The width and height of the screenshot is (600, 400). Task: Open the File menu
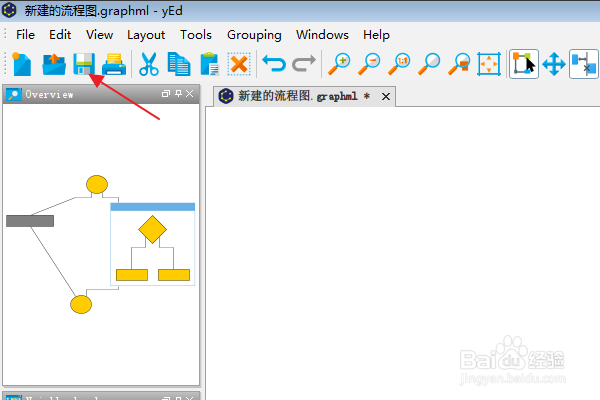(x=25, y=35)
